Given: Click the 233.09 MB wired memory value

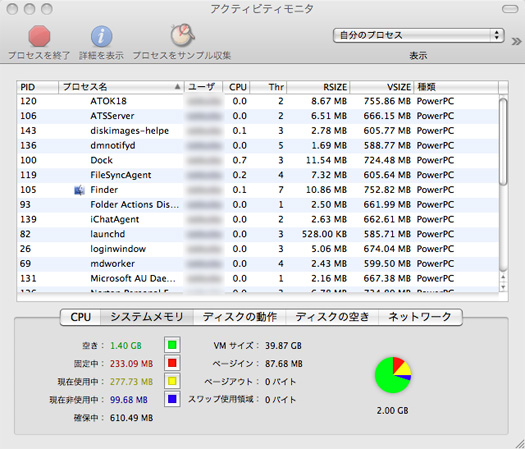Looking at the screenshot, I should pos(131,364).
